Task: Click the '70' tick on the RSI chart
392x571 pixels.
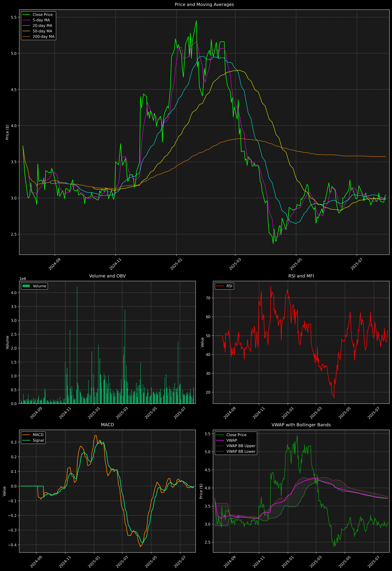Action: (x=208, y=298)
